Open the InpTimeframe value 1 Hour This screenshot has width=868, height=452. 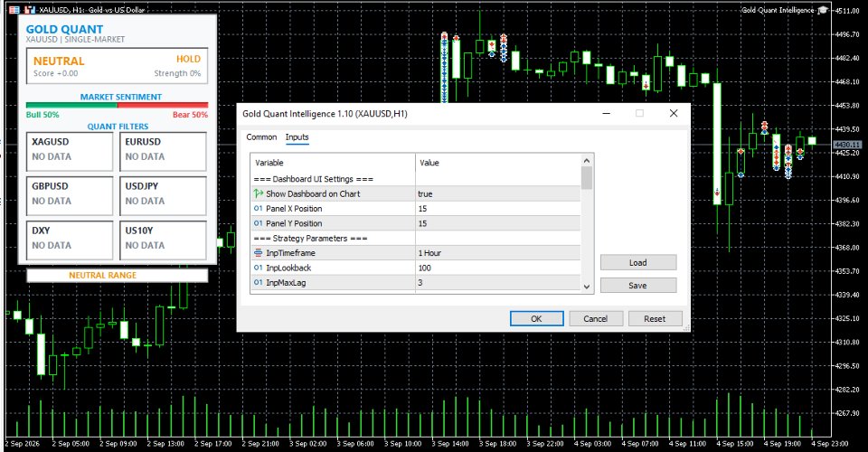tap(497, 253)
